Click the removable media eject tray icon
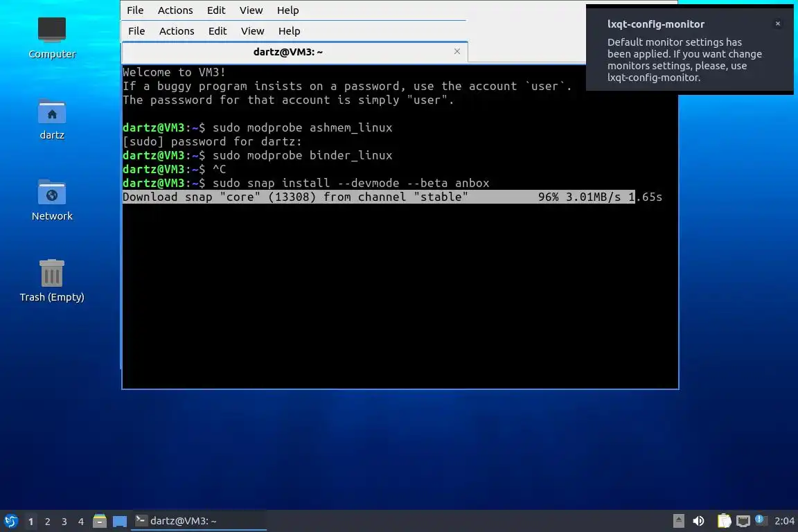Viewport: 798px width, 532px height. pyautogui.click(x=678, y=521)
